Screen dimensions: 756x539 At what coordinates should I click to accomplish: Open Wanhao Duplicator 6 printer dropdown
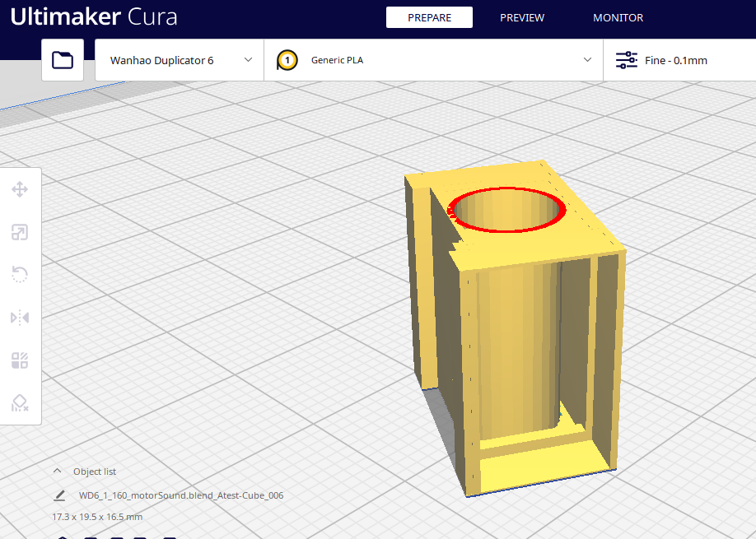pos(180,60)
